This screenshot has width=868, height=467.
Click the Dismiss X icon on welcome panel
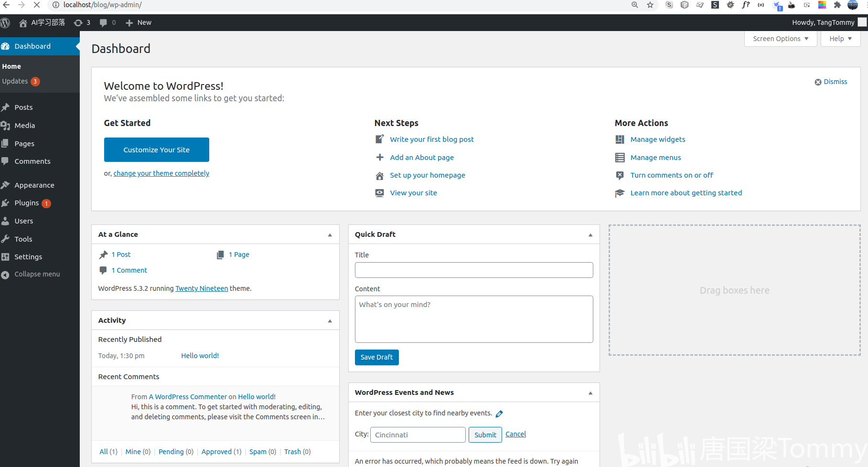[818, 82]
